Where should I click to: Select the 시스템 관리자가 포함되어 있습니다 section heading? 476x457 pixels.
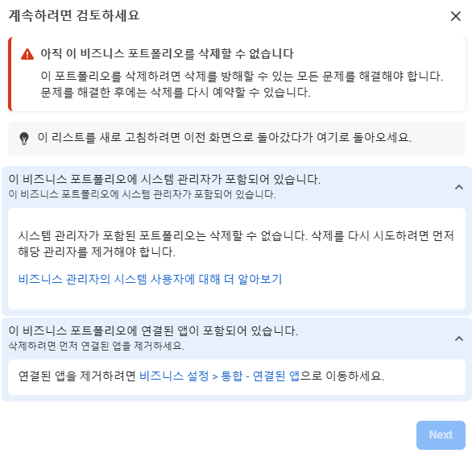tap(164, 179)
